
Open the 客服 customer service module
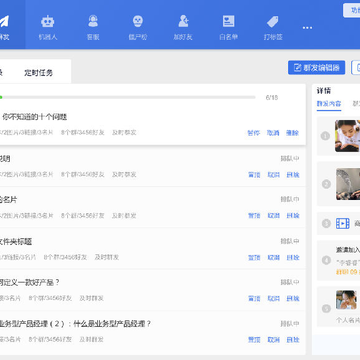pyautogui.click(x=93, y=28)
